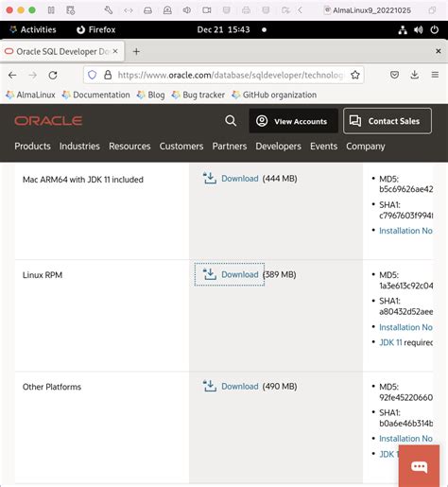This screenshot has height=487, width=448.
Task: Select the Oracle SQL Developer tab
Action: [62, 51]
